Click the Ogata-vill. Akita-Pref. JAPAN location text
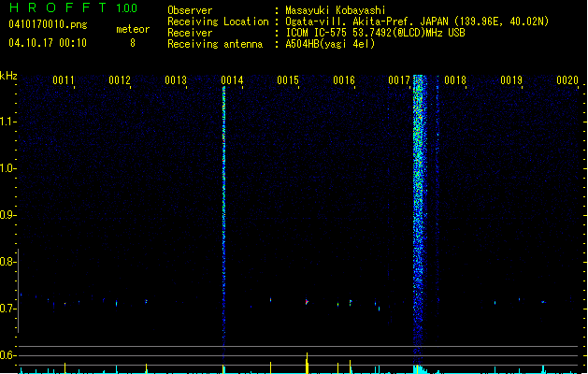Image resolution: width=588 pixels, height=374 pixels. click(417, 22)
